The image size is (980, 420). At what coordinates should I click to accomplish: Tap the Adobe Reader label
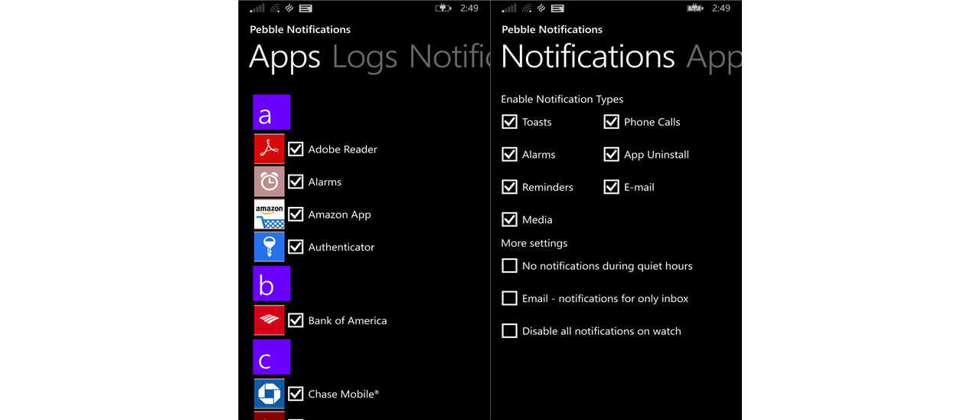(342, 149)
